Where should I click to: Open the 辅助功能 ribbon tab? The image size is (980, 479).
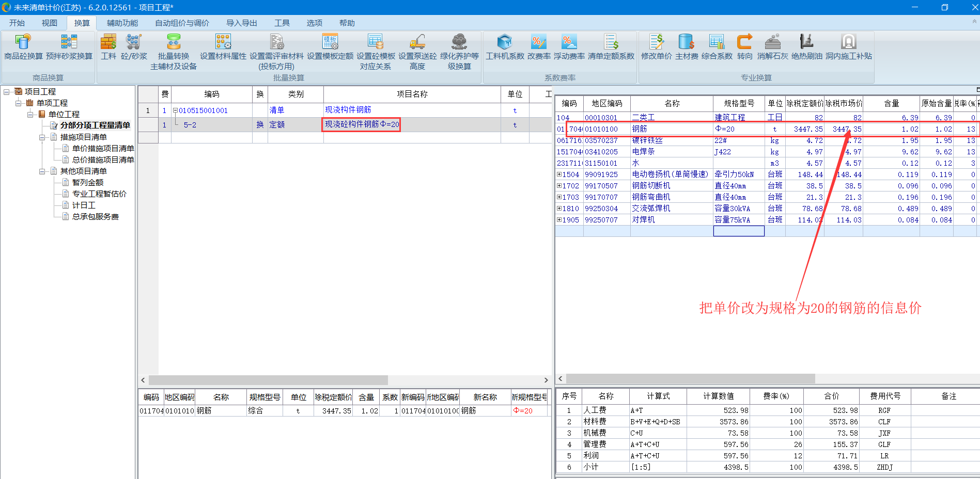122,23
